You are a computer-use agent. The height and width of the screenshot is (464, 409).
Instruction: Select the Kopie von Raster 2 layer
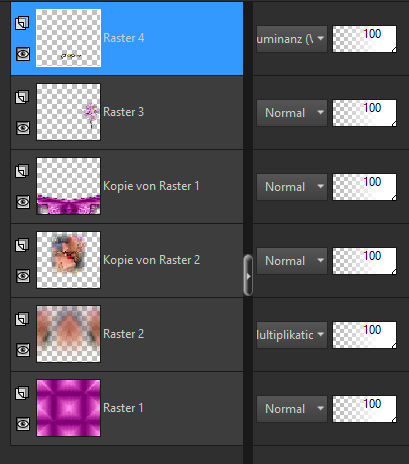pos(127,260)
